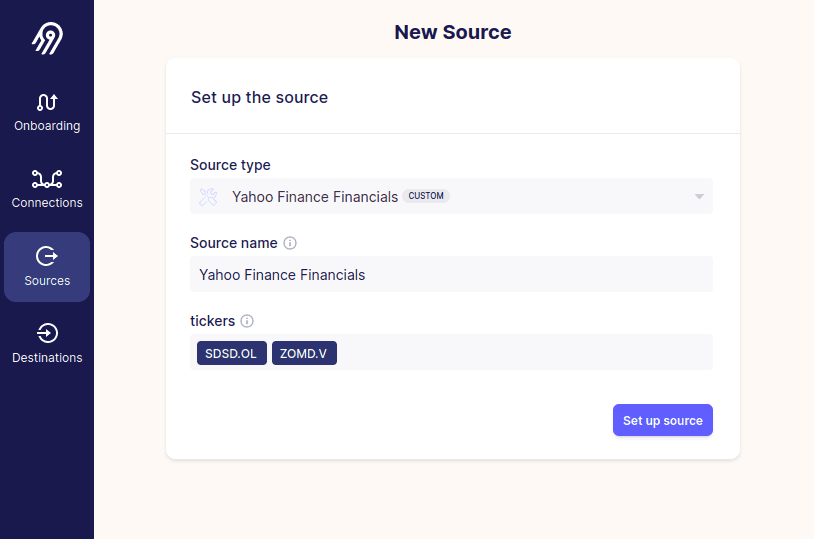The width and height of the screenshot is (822, 539).
Task: Open Destinations in the sidebar
Action: coord(47,344)
